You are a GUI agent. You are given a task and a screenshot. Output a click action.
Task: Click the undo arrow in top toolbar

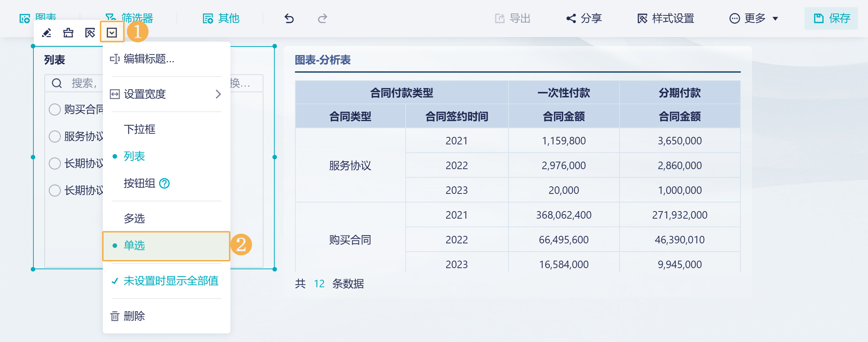point(289,18)
